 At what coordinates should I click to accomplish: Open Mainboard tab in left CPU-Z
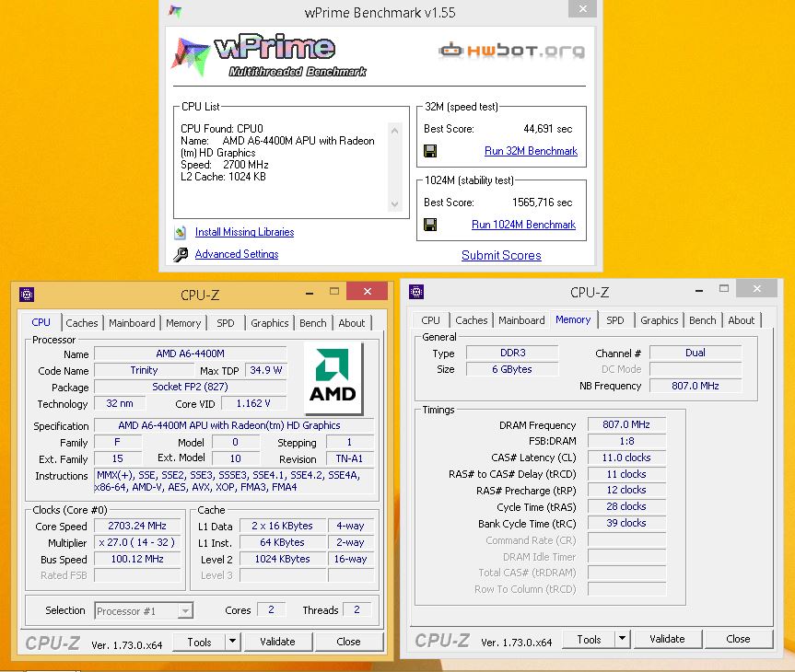(x=132, y=323)
